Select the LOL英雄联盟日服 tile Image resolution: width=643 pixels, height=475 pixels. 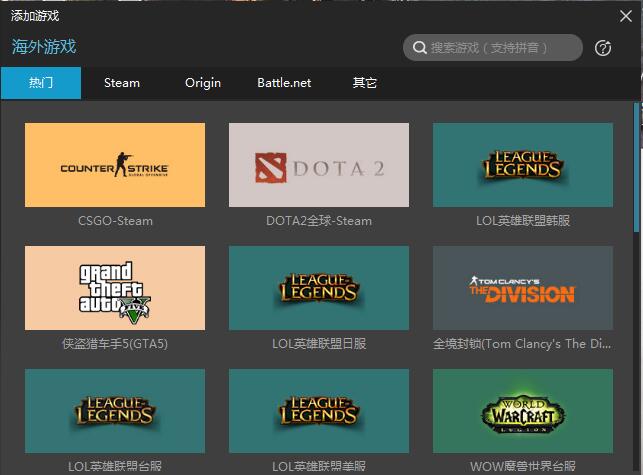(x=319, y=289)
